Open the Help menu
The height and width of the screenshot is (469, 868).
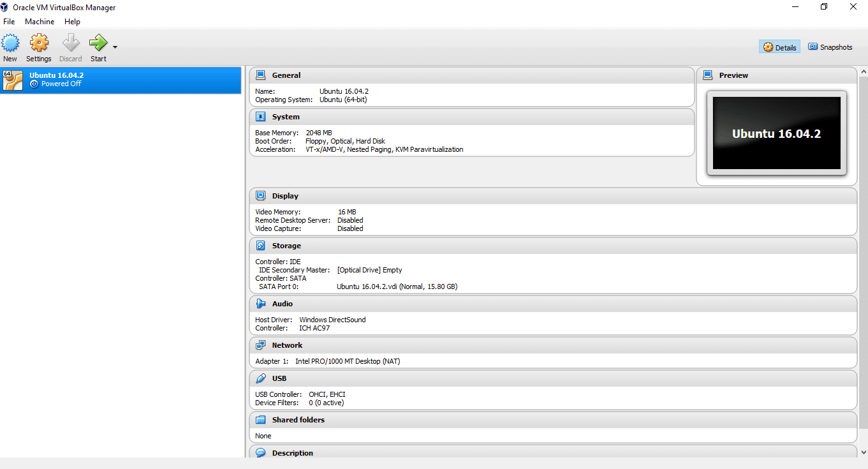72,22
